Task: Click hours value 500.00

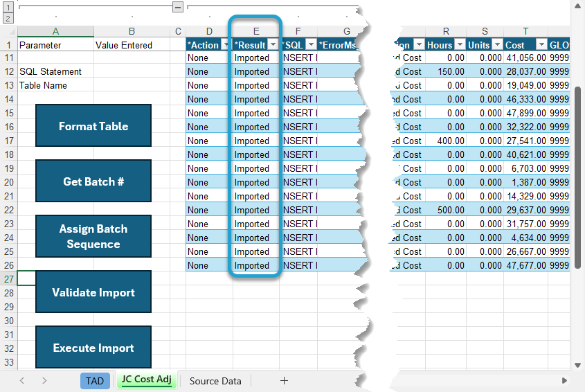Action: pyautogui.click(x=446, y=210)
